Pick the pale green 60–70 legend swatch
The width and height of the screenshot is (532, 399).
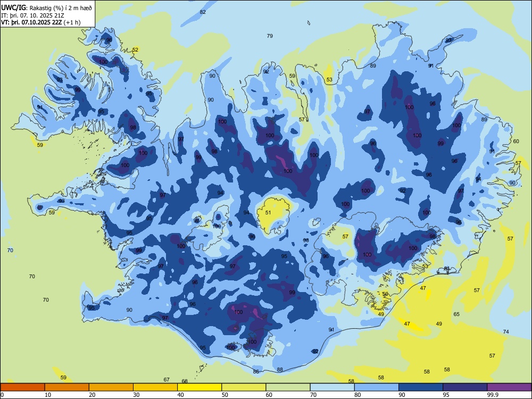(x=288, y=387)
